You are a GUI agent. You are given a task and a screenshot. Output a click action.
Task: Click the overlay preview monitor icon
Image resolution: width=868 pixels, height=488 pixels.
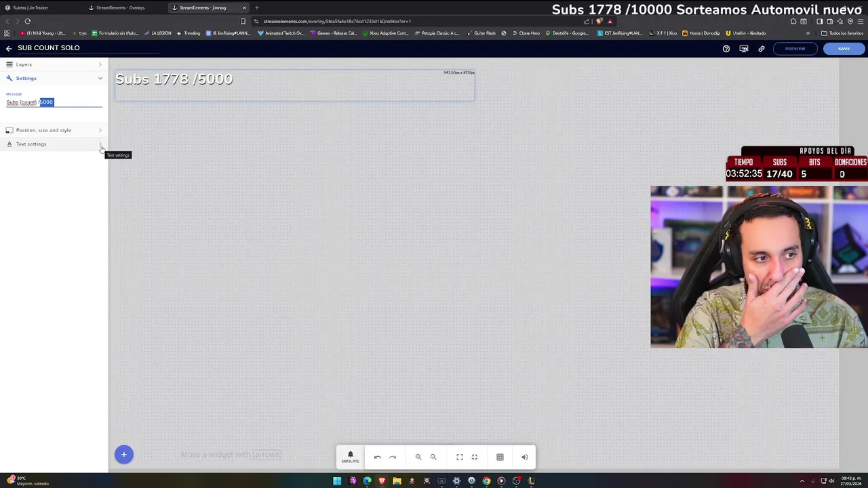point(744,49)
